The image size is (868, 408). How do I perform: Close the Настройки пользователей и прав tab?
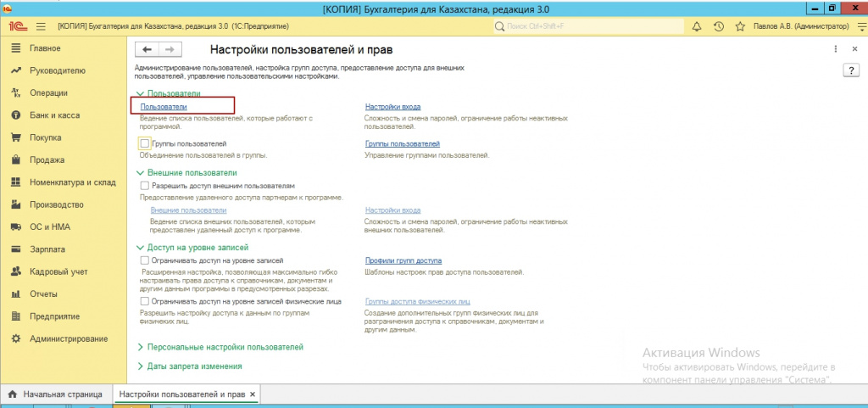click(253, 394)
